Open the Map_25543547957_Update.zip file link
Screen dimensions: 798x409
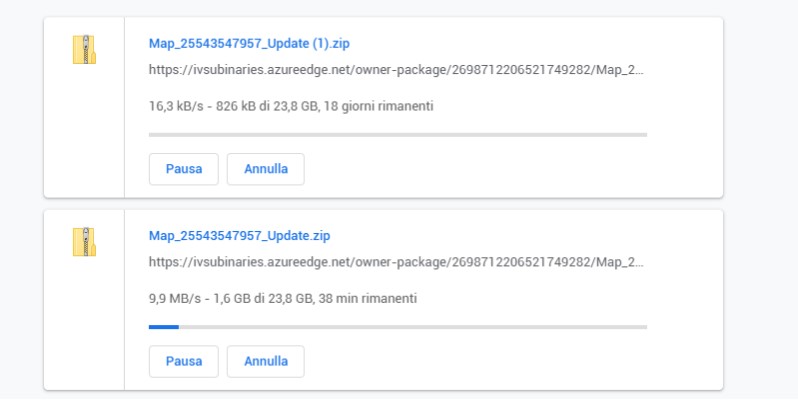pyautogui.click(x=239, y=236)
